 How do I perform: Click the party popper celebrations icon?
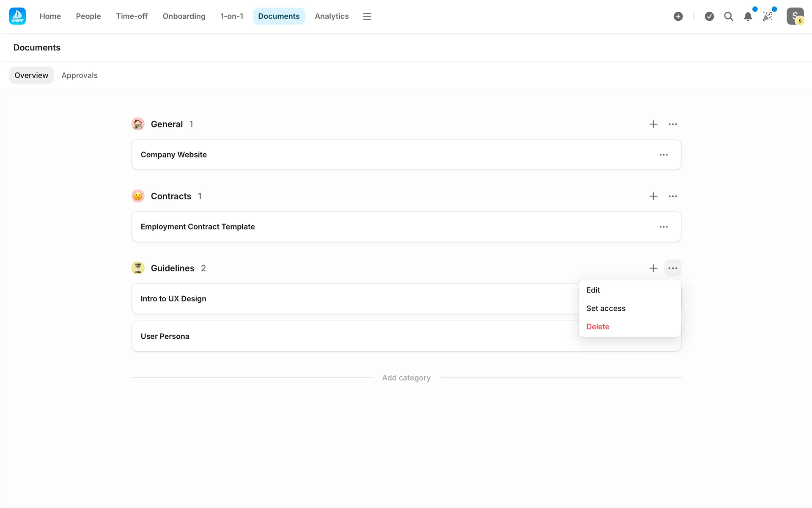point(767,16)
